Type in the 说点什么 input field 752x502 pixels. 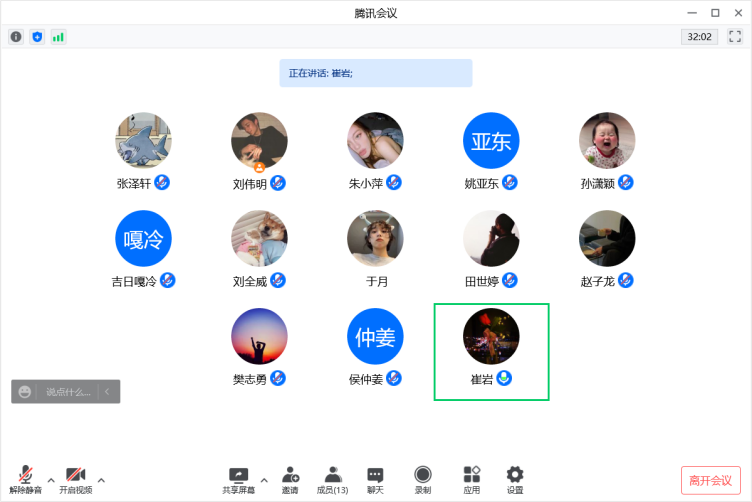[67, 391]
